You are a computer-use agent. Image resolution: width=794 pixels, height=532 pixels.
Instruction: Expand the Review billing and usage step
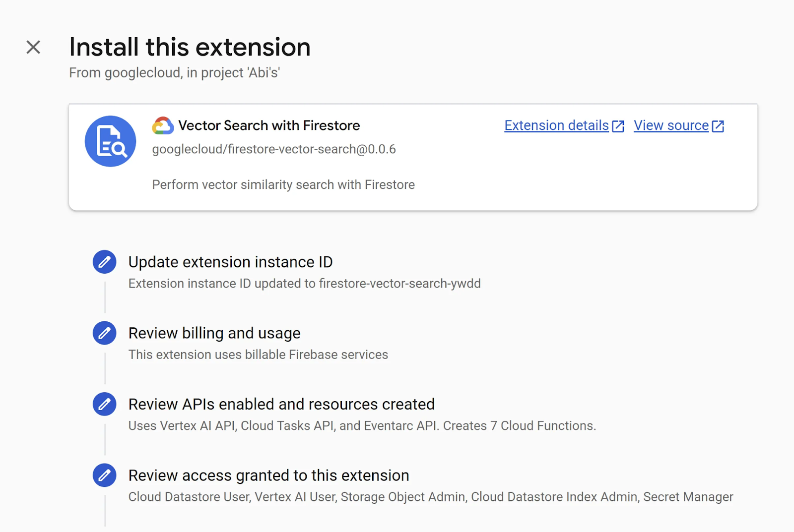click(214, 333)
